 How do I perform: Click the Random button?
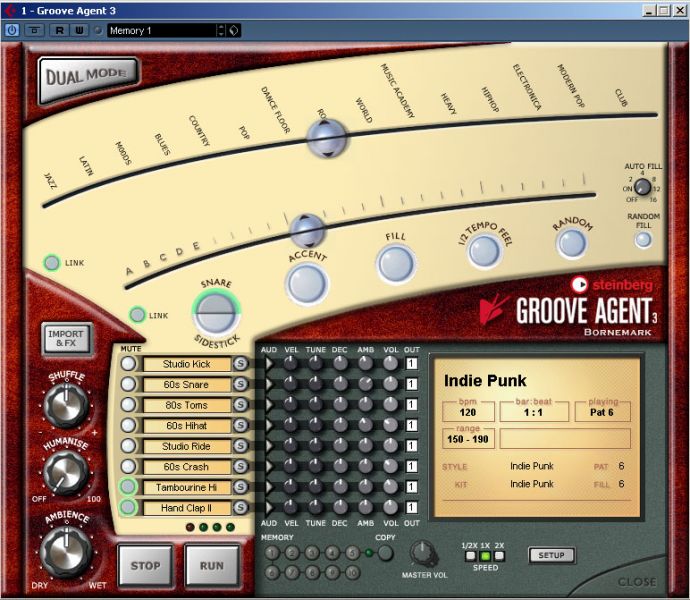coord(572,243)
